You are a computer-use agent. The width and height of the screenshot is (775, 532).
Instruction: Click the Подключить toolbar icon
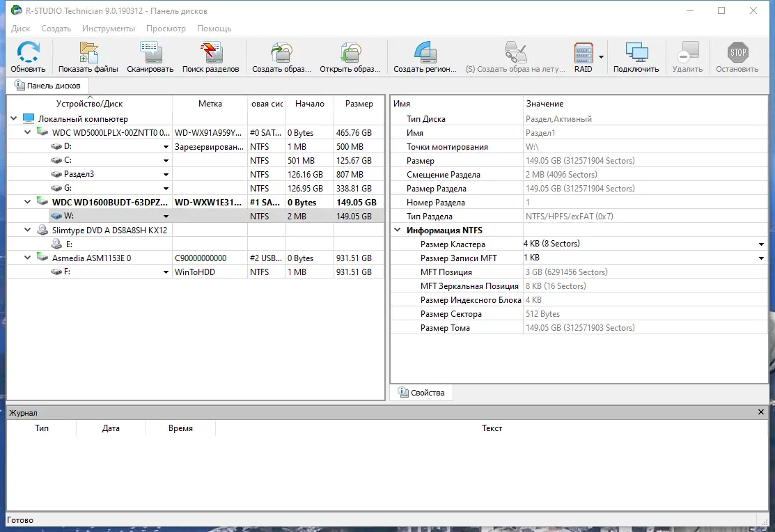[634, 56]
